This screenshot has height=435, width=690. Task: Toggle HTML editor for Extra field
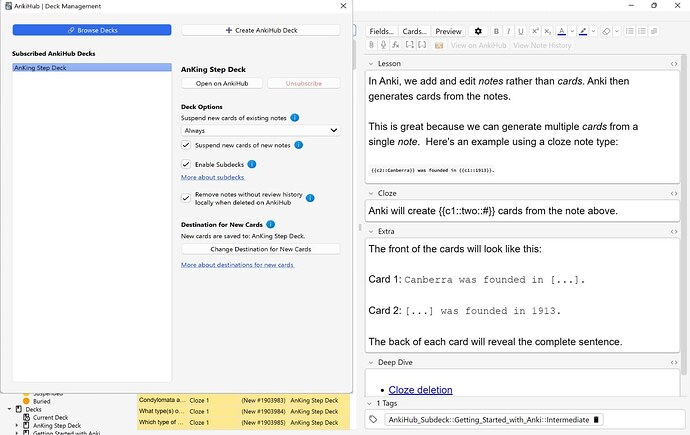tap(674, 231)
